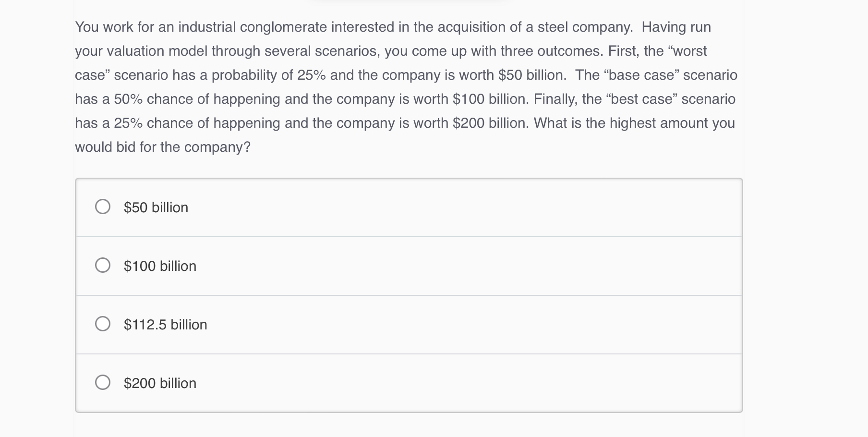Click the final line "would bid for the company?"
This screenshot has height=437, width=868.
click(163, 147)
